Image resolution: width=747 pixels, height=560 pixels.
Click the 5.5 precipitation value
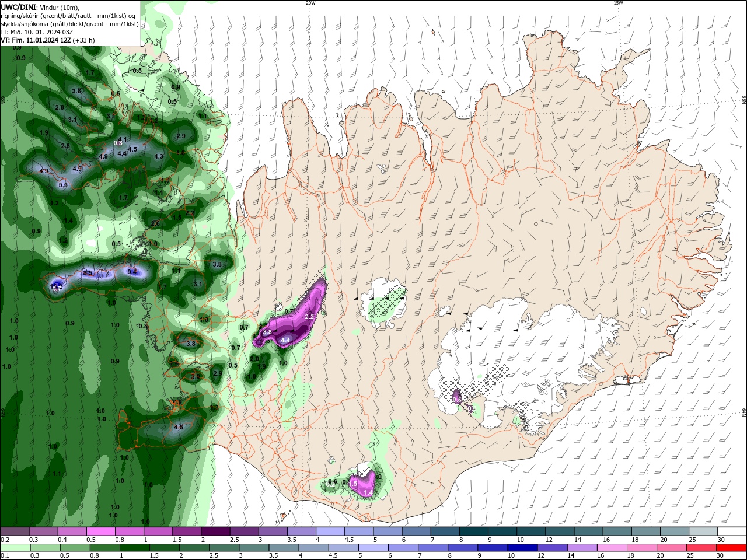coord(63,185)
